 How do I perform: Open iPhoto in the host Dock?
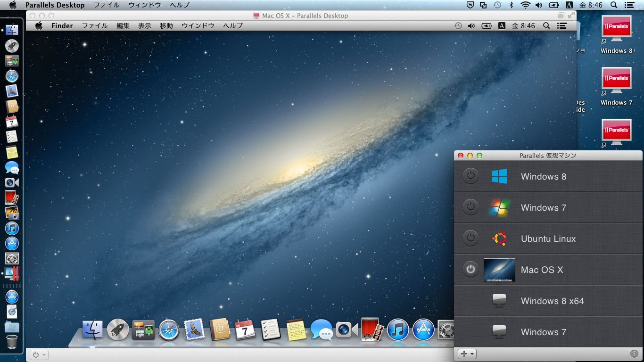[x=12, y=213]
